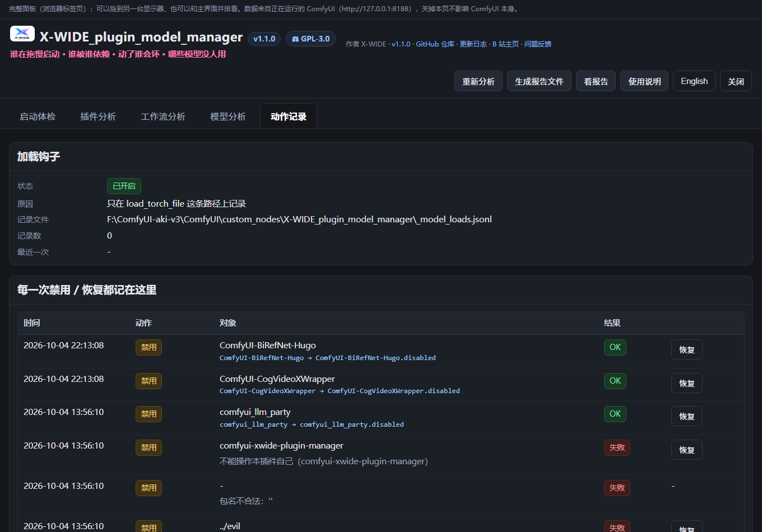Click the 结果 column header
This screenshot has width=762, height=532.
(612, 323)
